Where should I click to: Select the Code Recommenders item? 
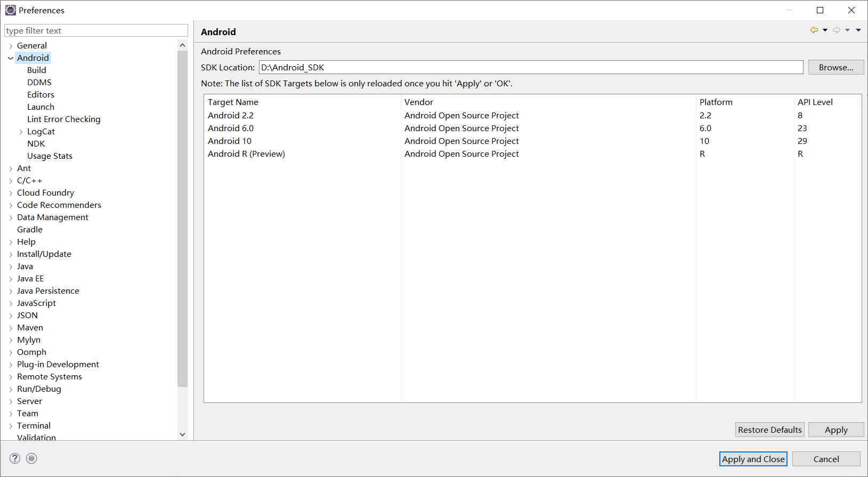pyautogui.click(x=59, y=205)
